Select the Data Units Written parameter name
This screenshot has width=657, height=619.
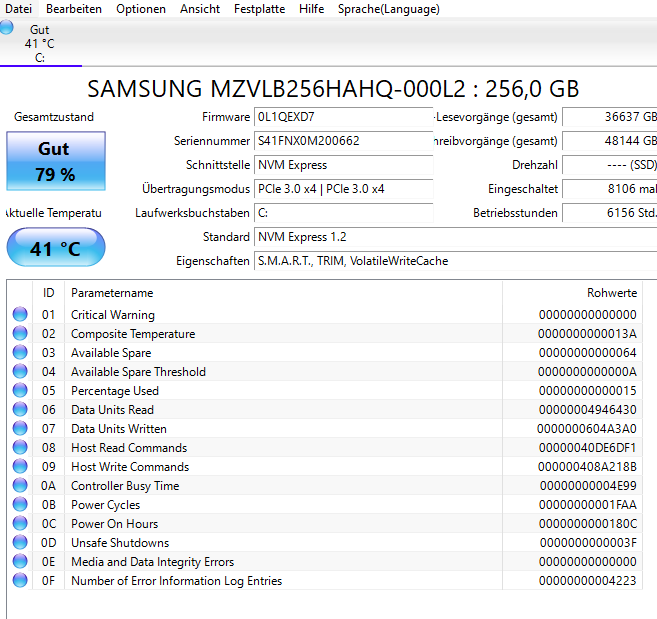tap(119, 429)
